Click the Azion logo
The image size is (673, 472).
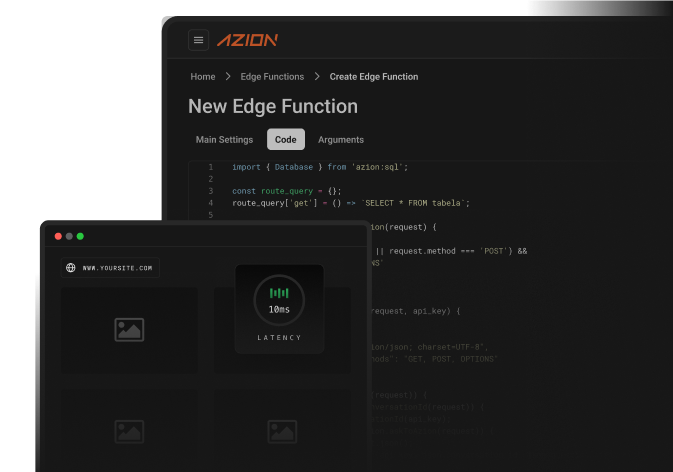tap(247, 40)
